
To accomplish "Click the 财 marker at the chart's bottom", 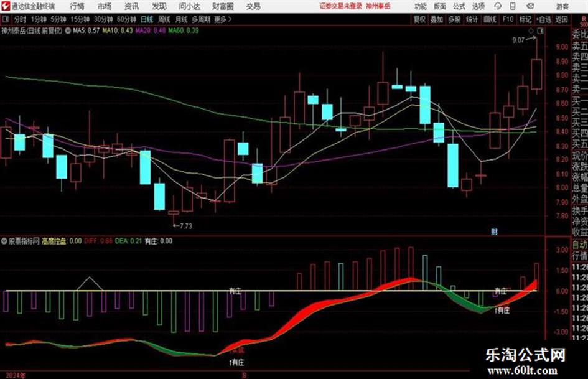I will 494,232.
